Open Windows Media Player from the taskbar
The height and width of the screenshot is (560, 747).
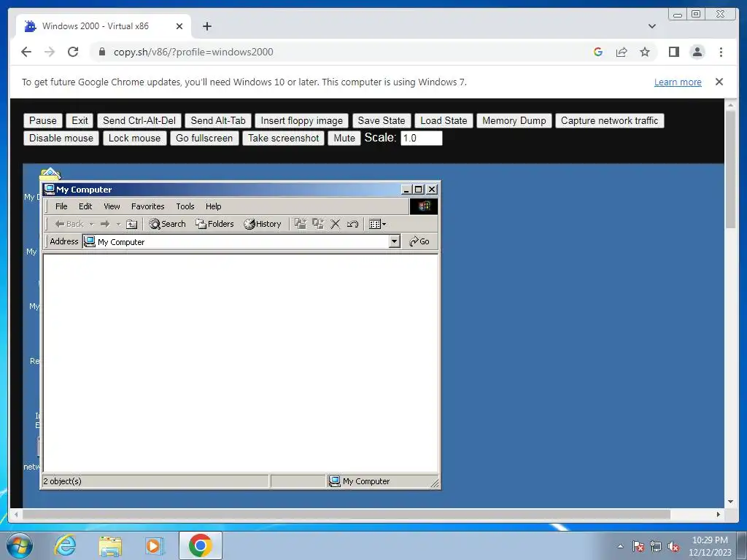point(155,545)
